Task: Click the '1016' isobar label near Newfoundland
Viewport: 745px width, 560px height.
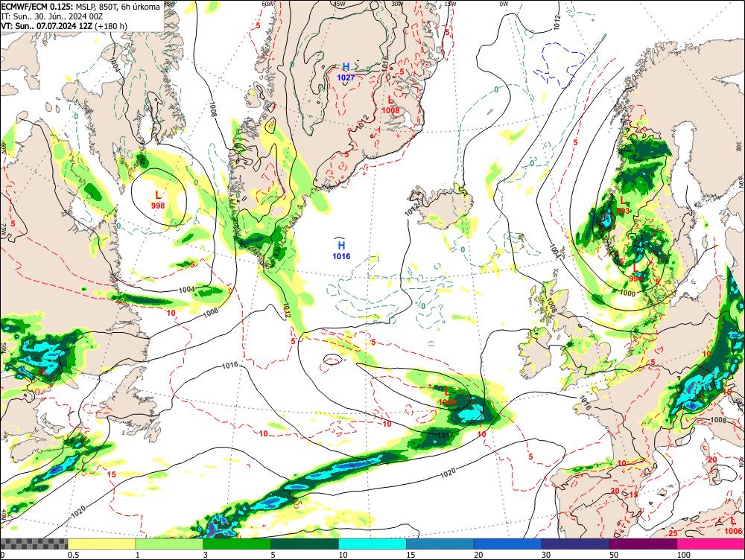Action: pos(230,365)
